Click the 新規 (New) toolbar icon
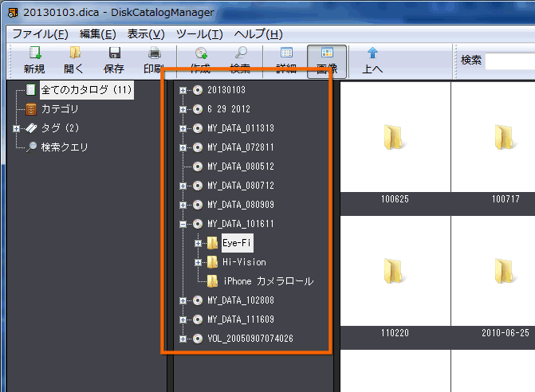Viewport: 535px width, 392px height. (34, 53)
